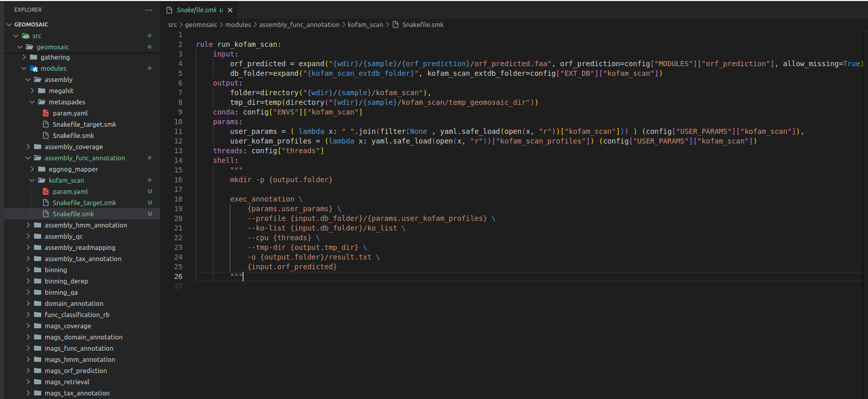This screenshot has height=399, width=868.
Task: Collapse the kofam_scan folder chevron
Action: click(x=33, y=180)
